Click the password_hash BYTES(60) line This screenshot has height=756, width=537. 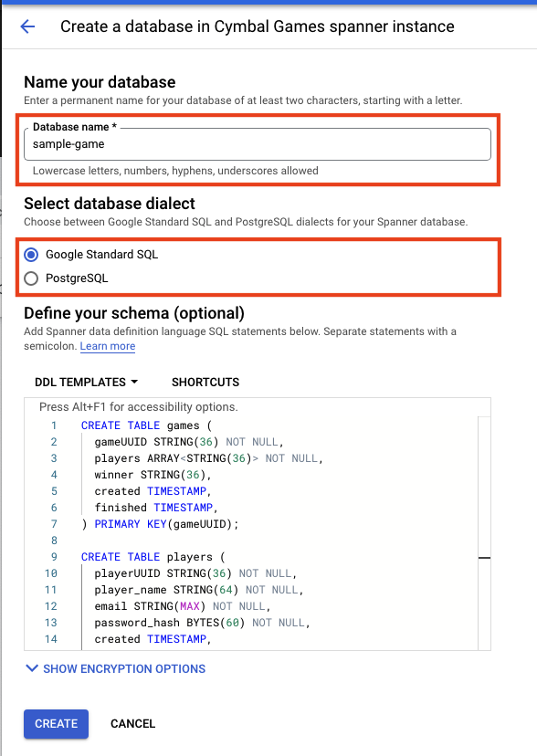[203, 623]
